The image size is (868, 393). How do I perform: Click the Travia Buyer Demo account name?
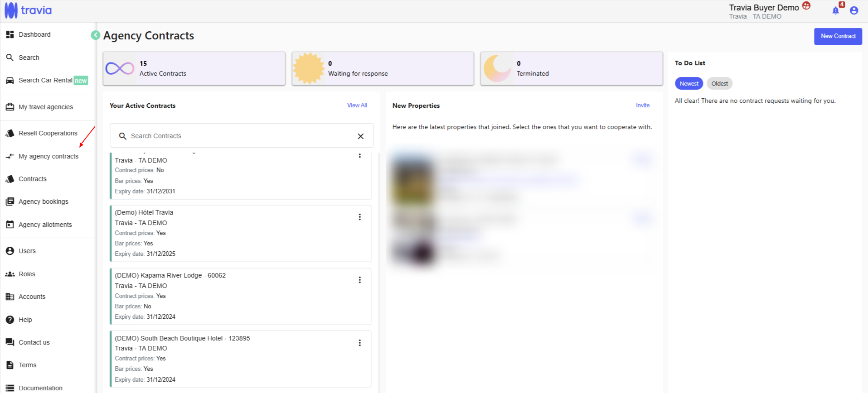pyautogui.click(x=764, y=8)
